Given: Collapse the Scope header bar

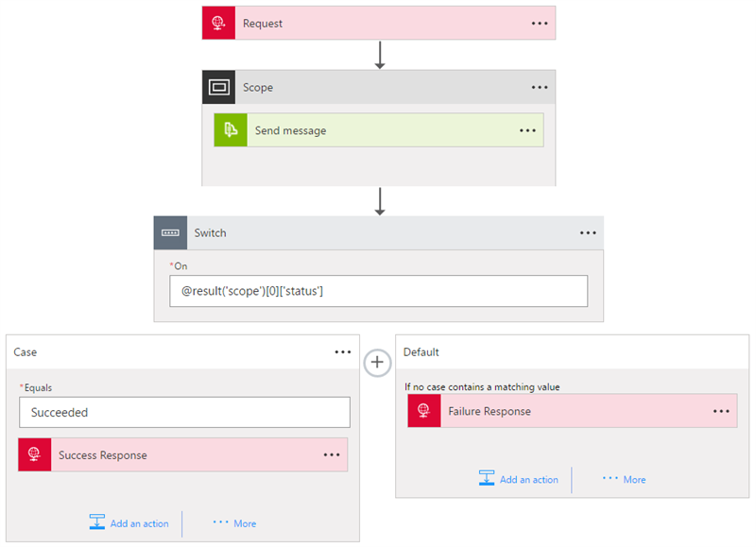Looking at the screenshot, I should pyautogui.click(x=378, y=88).
